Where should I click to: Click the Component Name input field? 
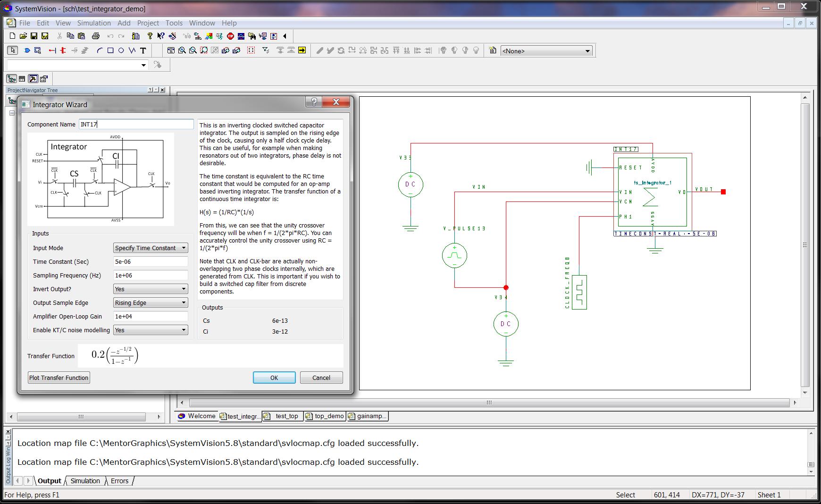pyautogui.click(x=136, y=124)
